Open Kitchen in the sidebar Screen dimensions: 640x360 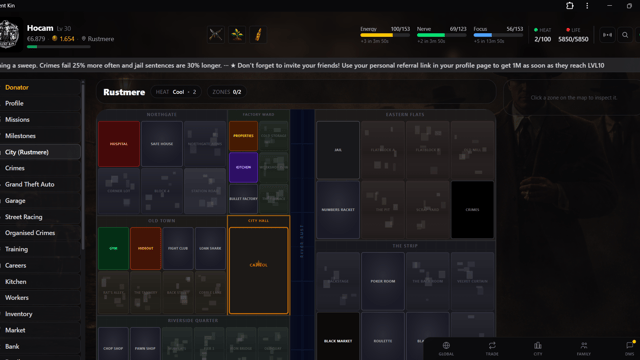click(x=40, y=282)
